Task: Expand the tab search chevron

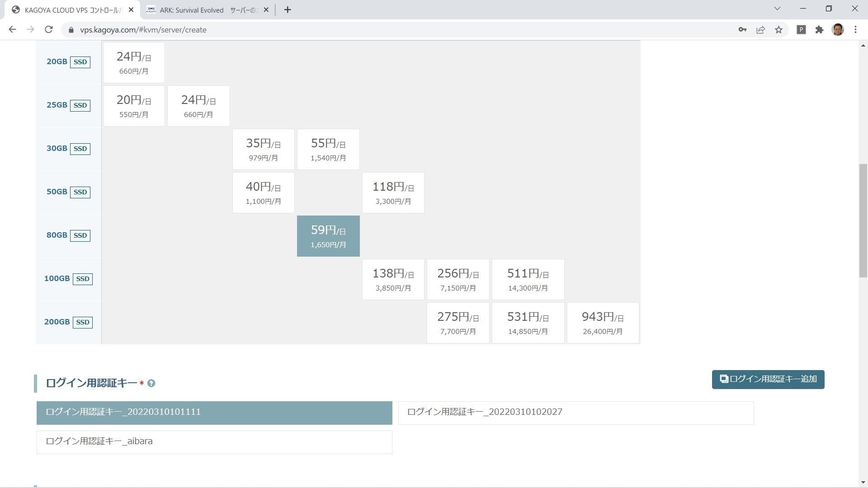Action: (x=777, y=9)
